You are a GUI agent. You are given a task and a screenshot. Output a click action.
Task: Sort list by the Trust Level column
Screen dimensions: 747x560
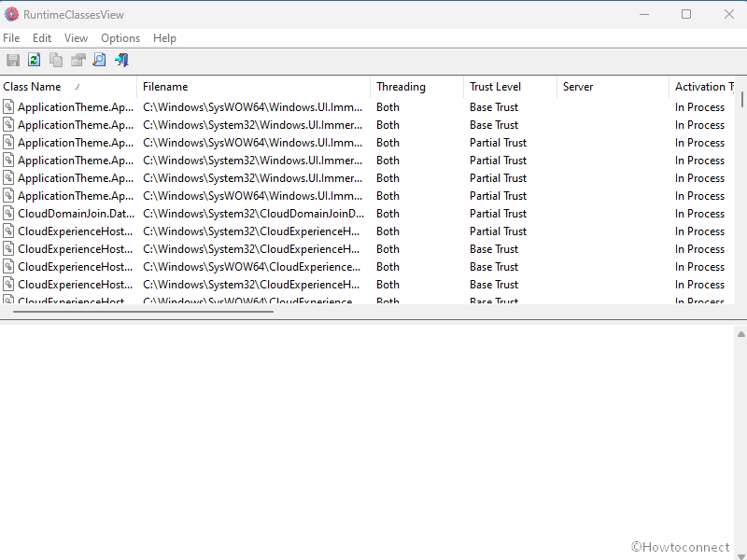coord(495,87)
